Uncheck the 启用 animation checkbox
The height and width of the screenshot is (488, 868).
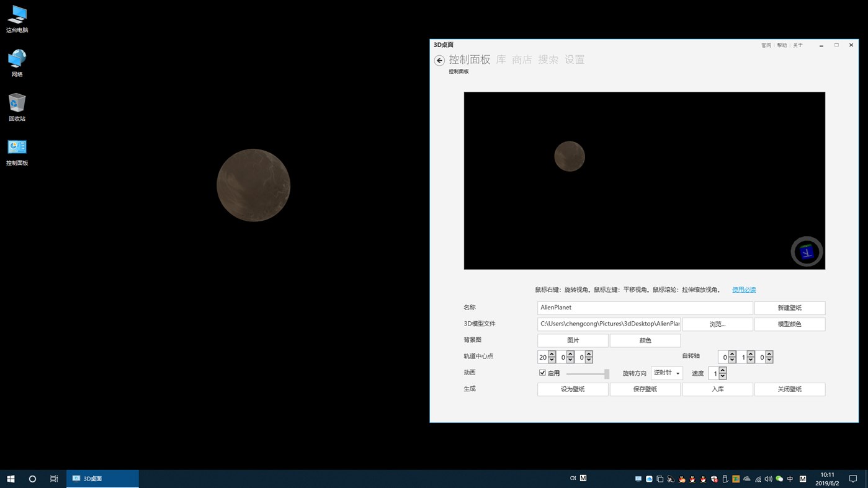click(x=542, y=372)
